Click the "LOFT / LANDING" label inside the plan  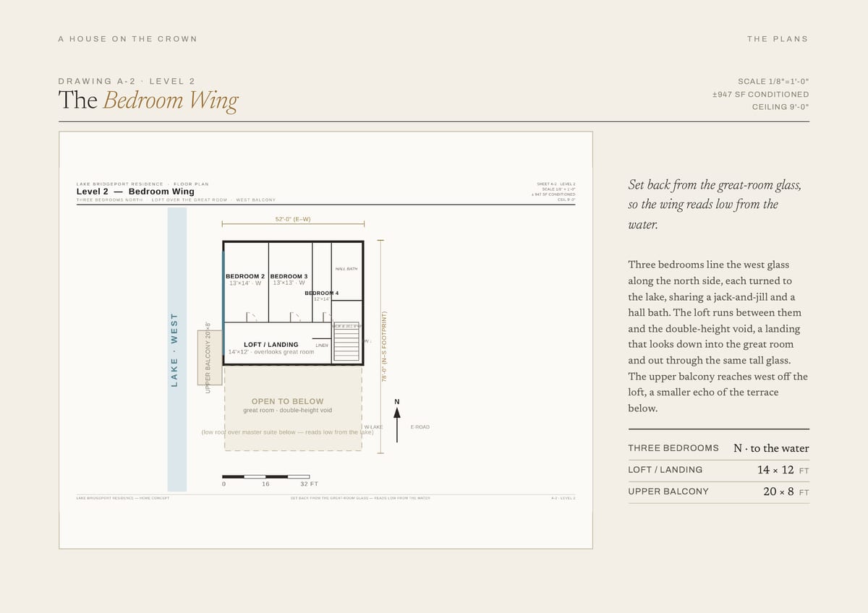click(x=271, y=345)
